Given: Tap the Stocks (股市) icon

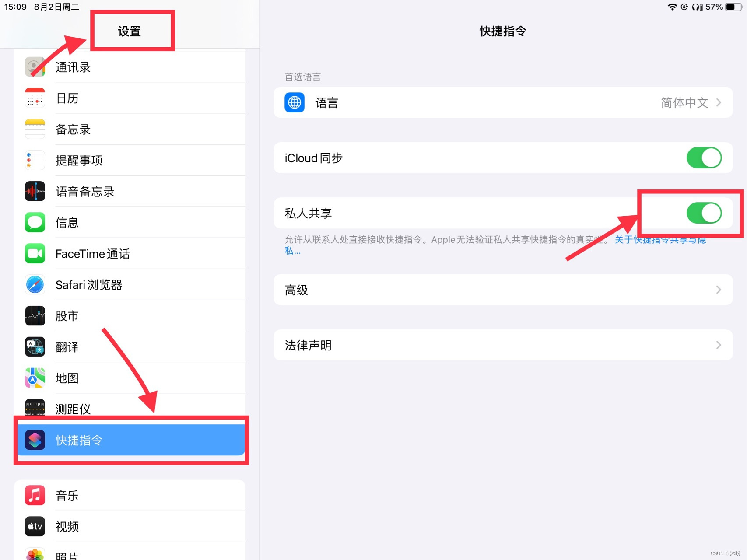Looking at the screenshot, I should pos(35,315).
